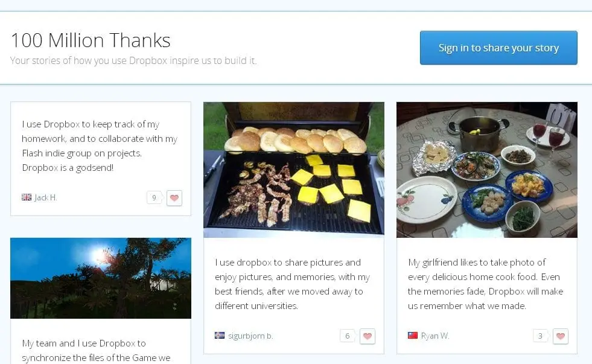The height and width of the screenshot is (364, 592).
Task: Click the sigurbjorn b. author name
Action: coord(250,336)
